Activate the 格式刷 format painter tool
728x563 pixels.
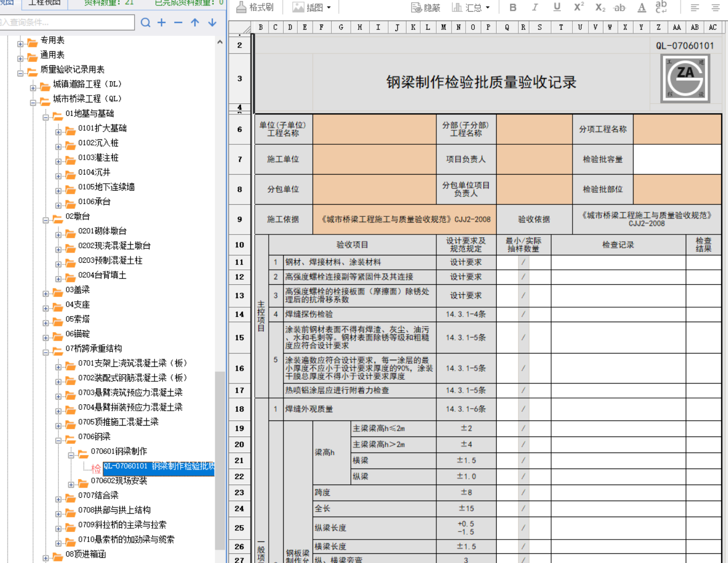(x=255, y=7)
